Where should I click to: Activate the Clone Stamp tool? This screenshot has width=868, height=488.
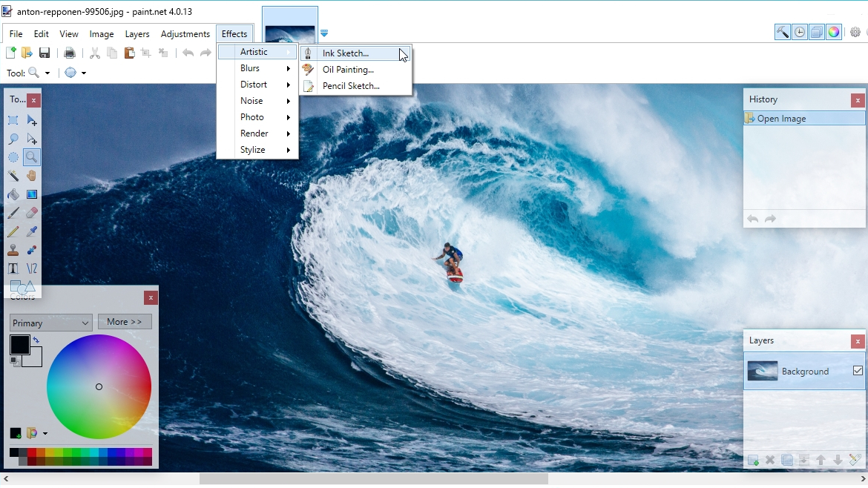13,250
